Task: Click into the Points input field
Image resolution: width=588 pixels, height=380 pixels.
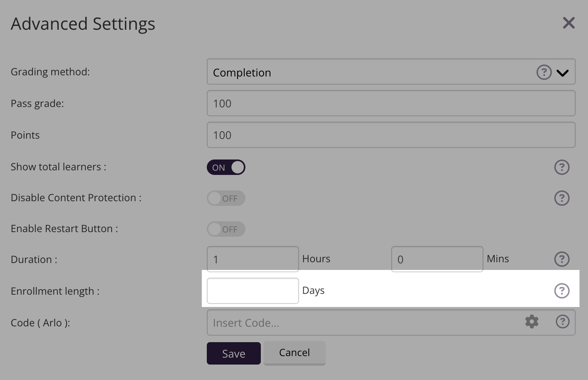Action: tap(391, 135)
